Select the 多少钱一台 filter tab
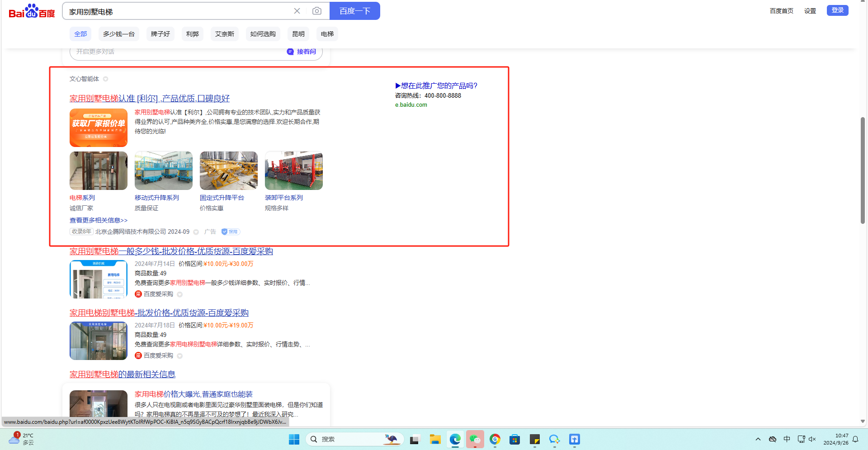This screenshot has width=868, height=450. 118,34
